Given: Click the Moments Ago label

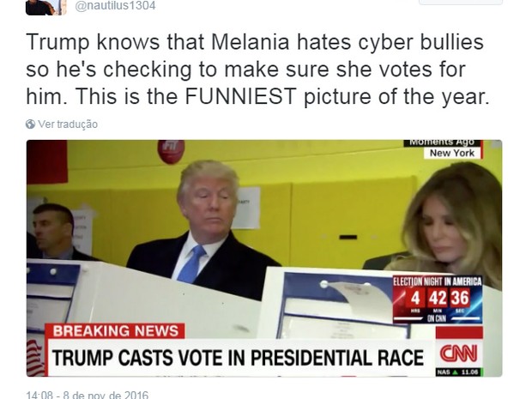Looking at the screenshot, I should (x=442, y=142).
